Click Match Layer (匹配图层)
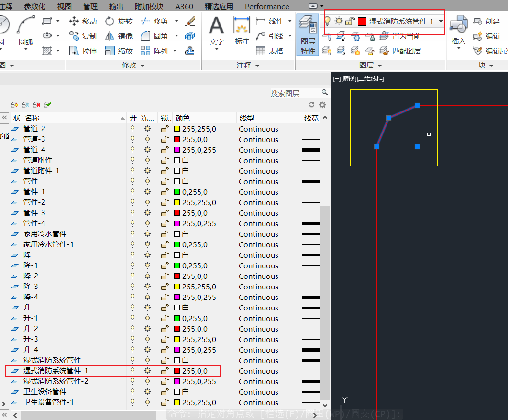508x420 pixels. [400, 51]
